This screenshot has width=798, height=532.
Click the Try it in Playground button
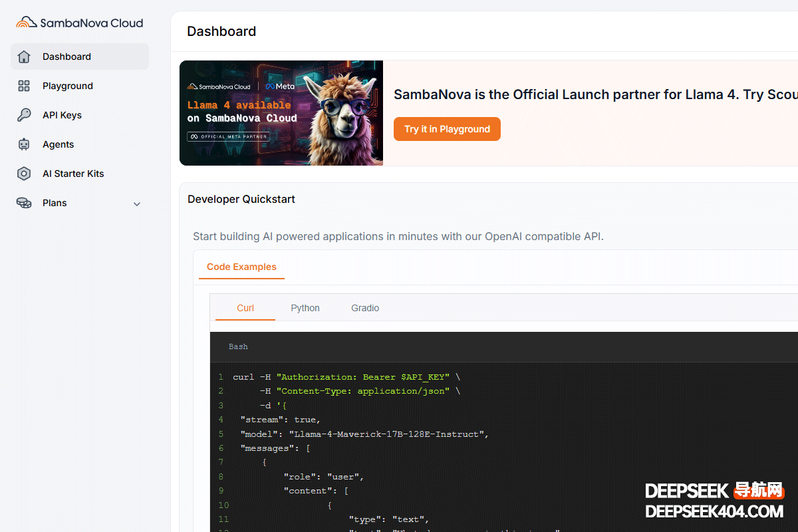click(447, 129)
